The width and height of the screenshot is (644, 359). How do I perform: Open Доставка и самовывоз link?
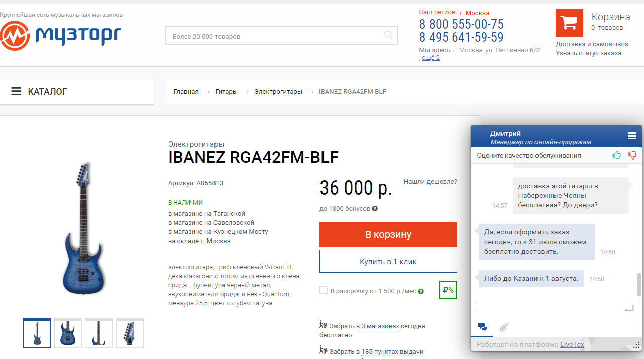[592, 44]
